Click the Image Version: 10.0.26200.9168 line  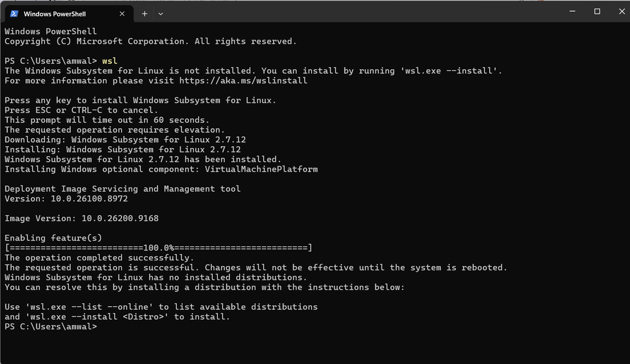pyautogui.click(x=82, y=218)
